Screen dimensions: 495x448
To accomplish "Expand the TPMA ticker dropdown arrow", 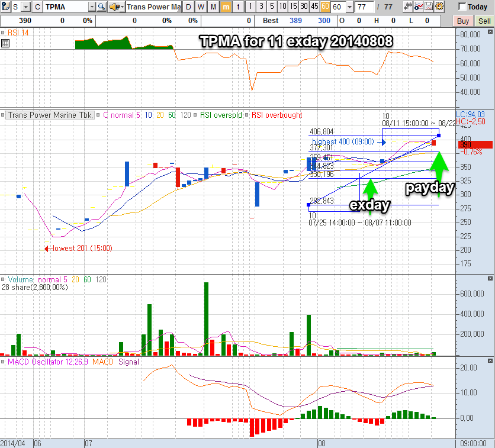I will pos(92,7).
